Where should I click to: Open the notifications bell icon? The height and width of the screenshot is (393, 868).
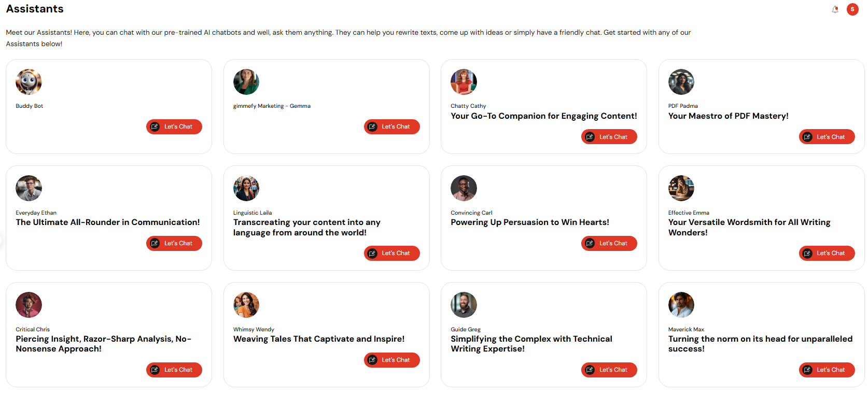[x=835, y=9]
